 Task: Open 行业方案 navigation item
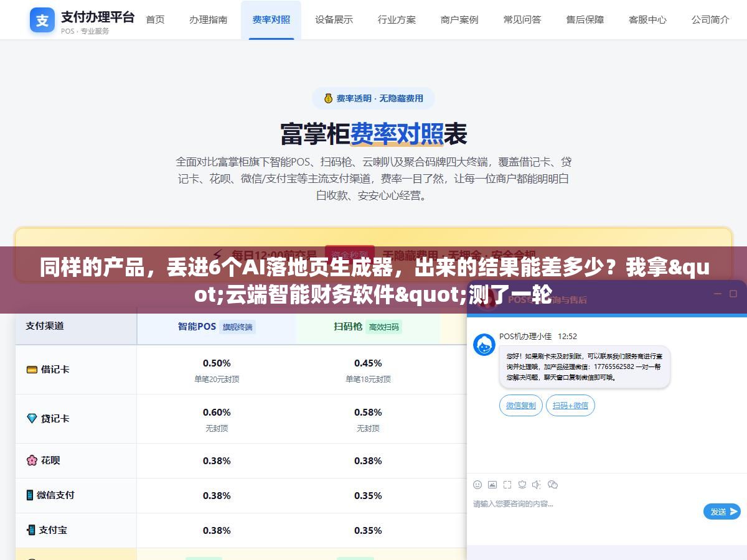click(397, 19)
